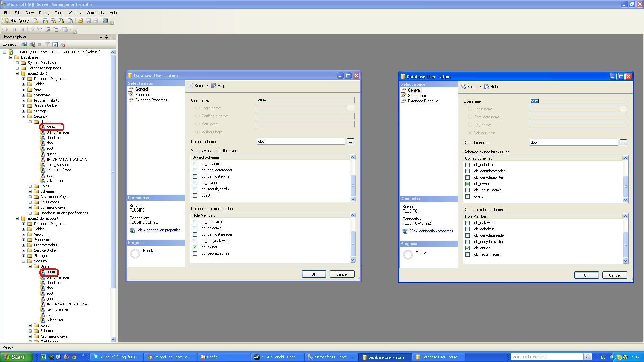
Task: Check db_securityadmin schema in right dialog
Action: (467, 190)
